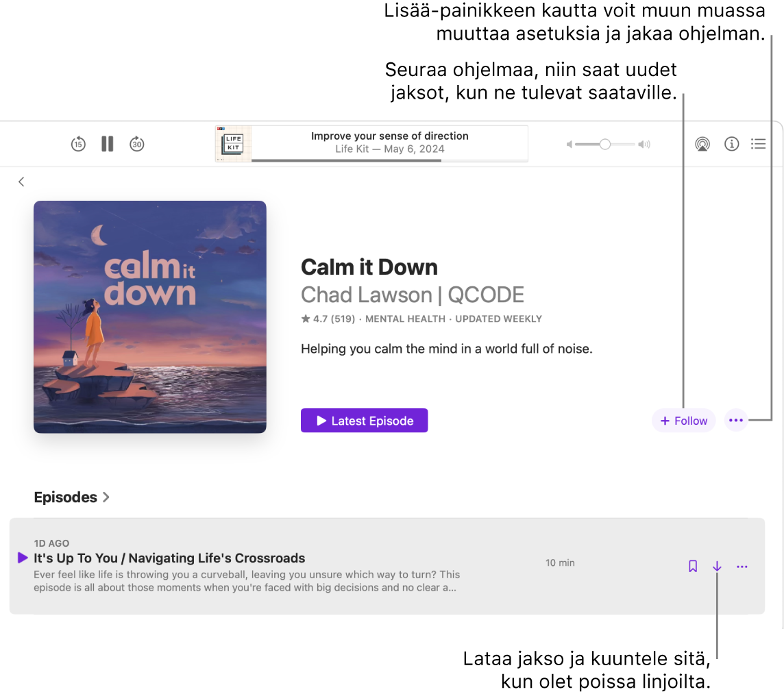Skip forward 30 seconds
Image resolution: width=784 pixels, height=694 pixels.
(x=136, y=144)
